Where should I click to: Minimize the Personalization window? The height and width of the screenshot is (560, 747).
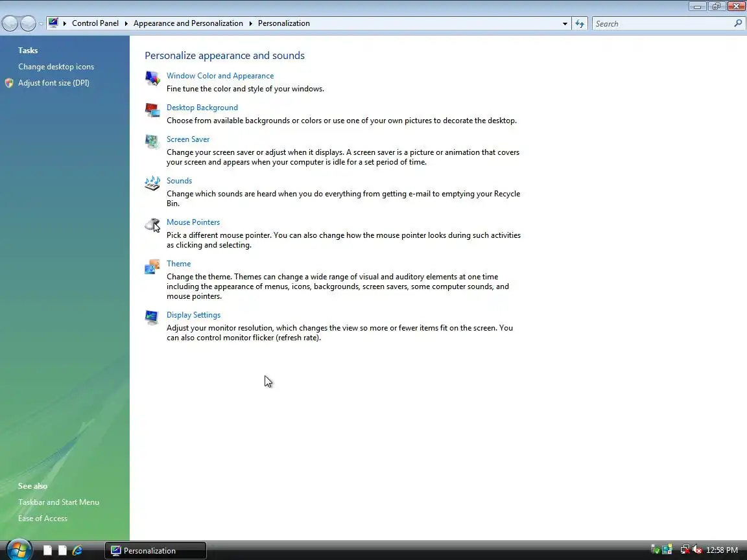click(698, 6)
